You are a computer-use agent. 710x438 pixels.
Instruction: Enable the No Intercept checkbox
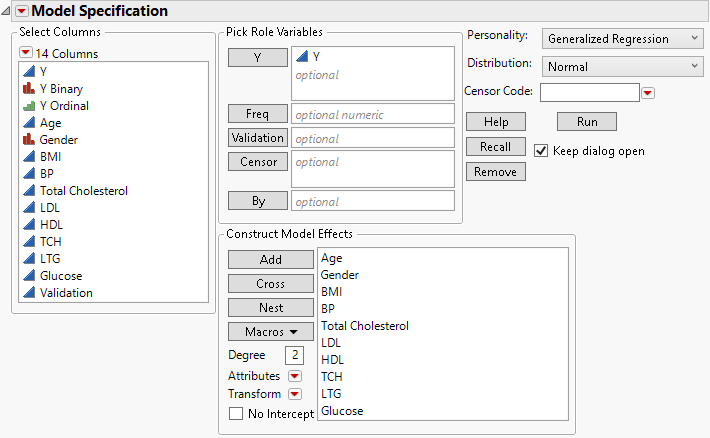(236, 413)
